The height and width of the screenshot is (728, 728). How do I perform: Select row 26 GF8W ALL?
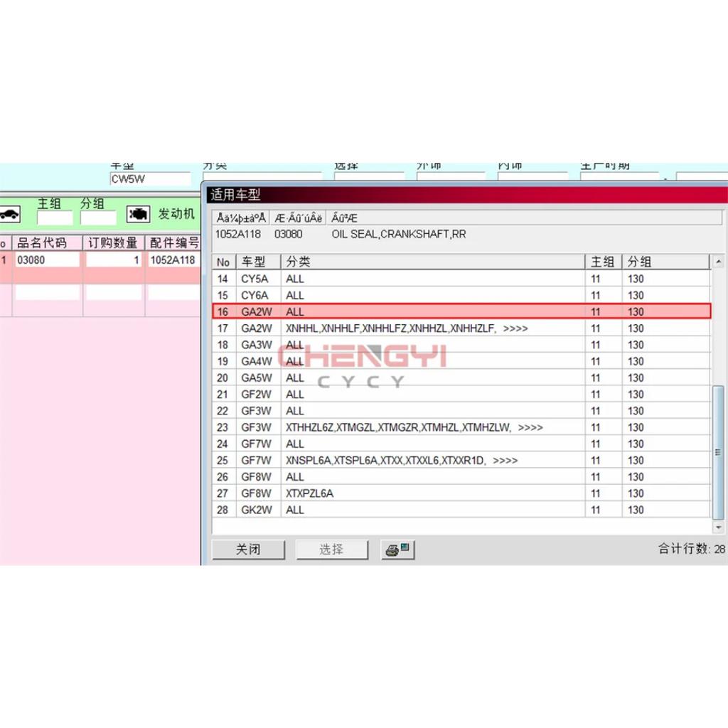[461, 477]
